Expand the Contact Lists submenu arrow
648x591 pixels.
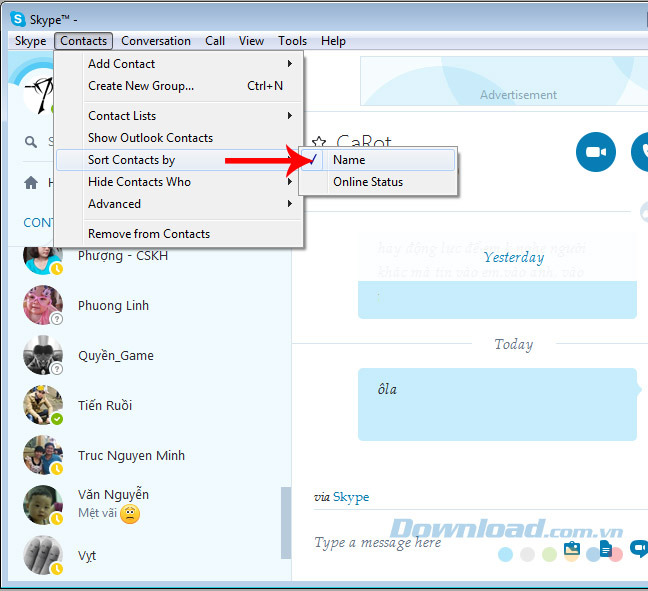[290, 116]
